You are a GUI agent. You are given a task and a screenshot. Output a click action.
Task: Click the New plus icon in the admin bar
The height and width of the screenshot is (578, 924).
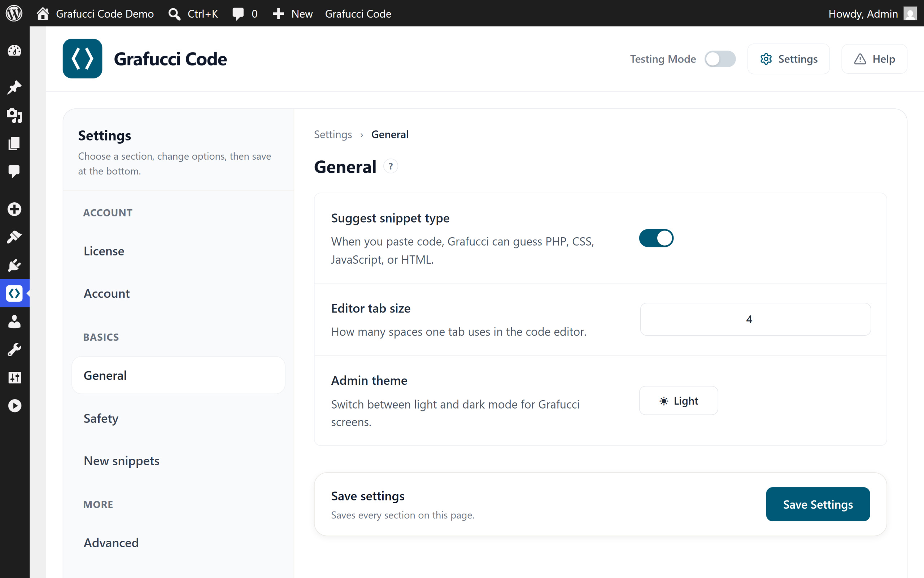point(278,14)
